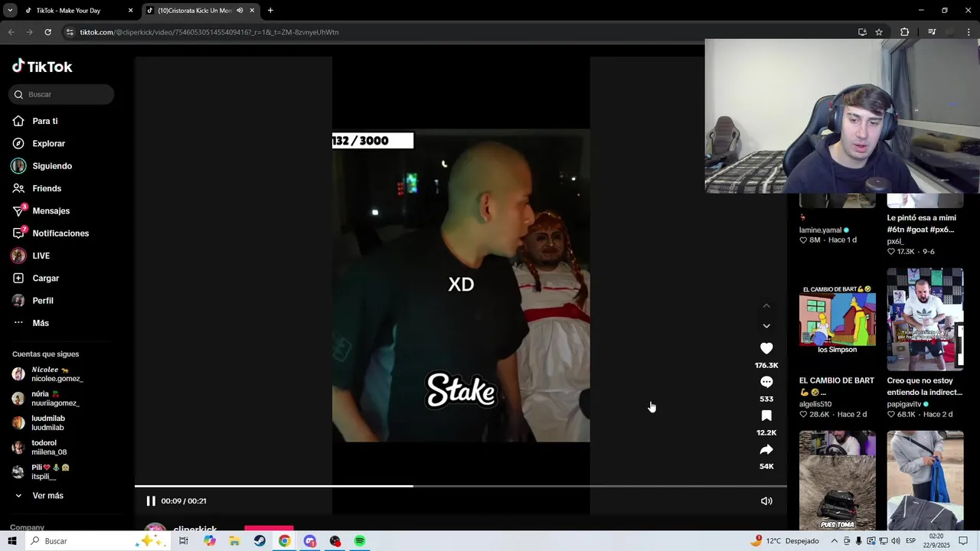Screen dimensions: 980x551
Task: Click 'Le pintó esa a mimi' caption
Action: pyautogui.click(x=921, y=223)
